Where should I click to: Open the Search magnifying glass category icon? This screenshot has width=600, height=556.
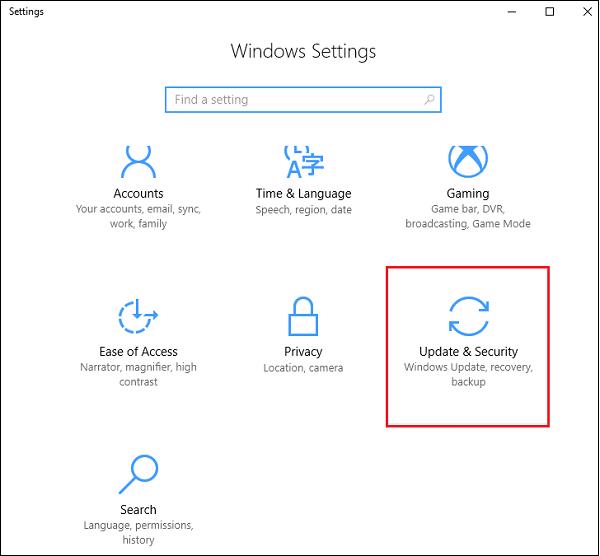138,474
